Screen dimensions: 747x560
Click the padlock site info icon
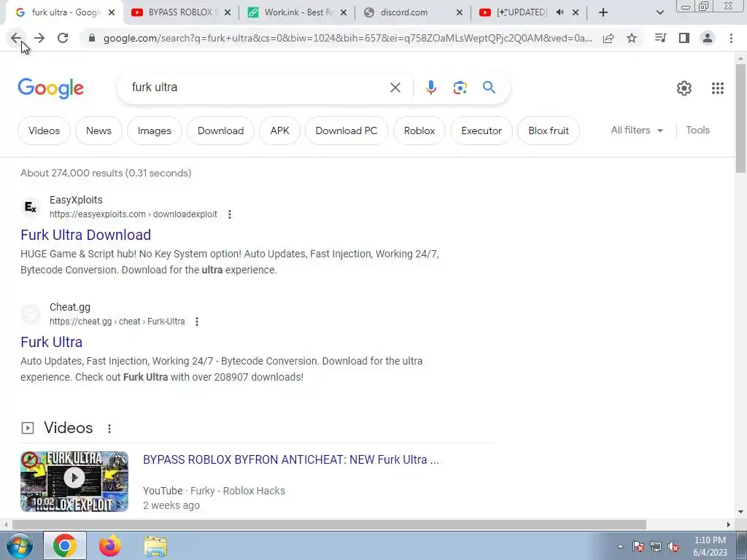pyautogui.click(x=92, y=38)
